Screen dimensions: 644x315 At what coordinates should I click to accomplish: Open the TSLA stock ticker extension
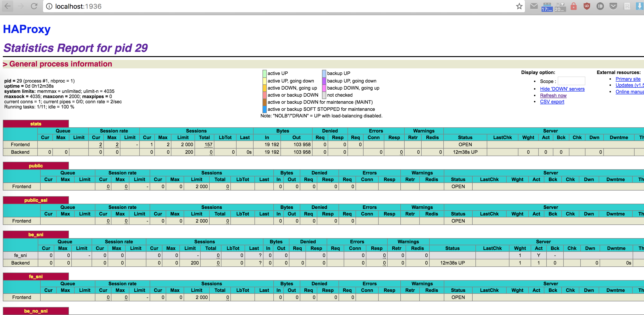click(x=560, y=7)
